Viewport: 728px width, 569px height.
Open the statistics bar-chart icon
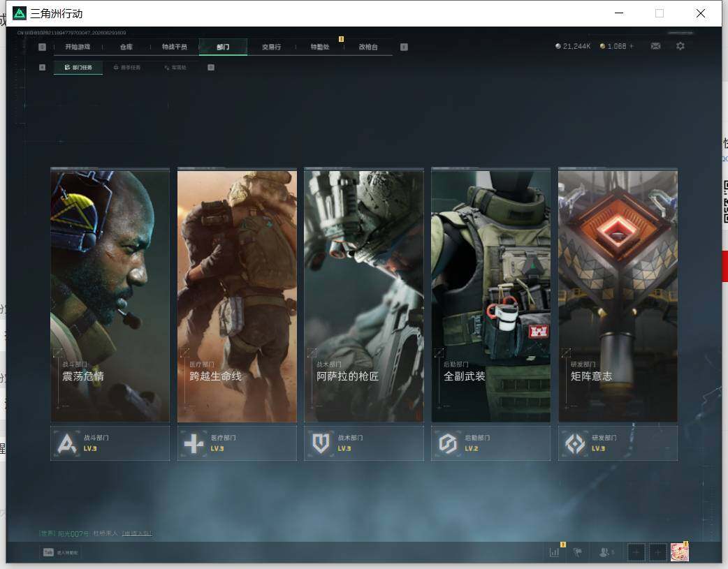[554, 552]
